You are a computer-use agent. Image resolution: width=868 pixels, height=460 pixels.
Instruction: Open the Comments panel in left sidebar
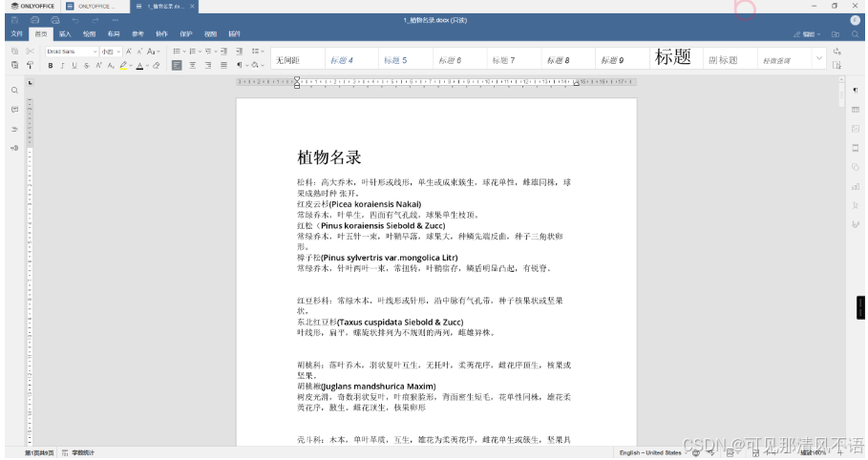point(15,110)
